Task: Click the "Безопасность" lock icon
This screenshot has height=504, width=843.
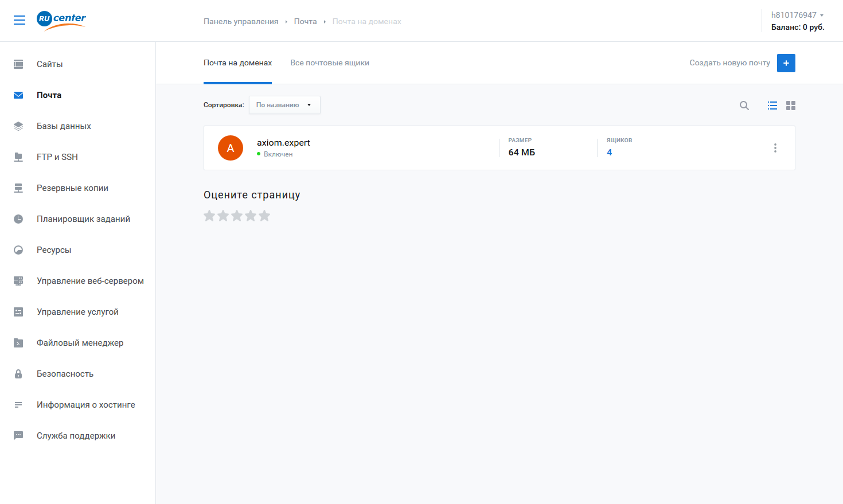Action: [18, 374]
